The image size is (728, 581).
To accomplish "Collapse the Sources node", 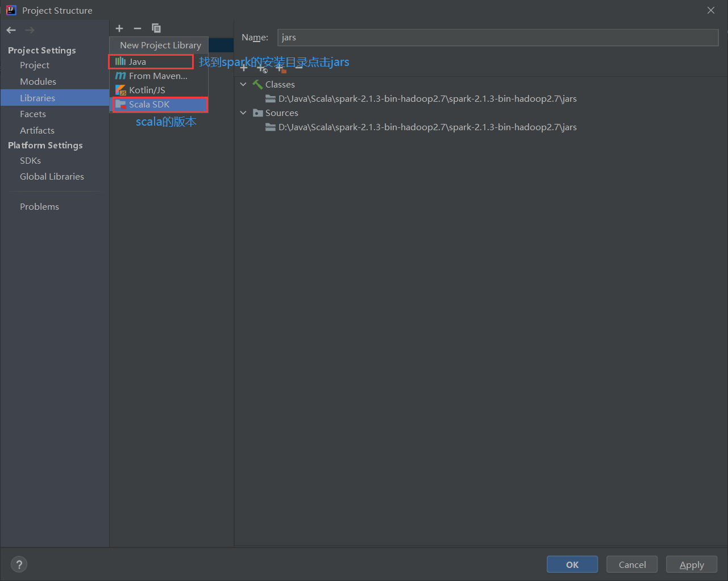I will (x=243, y=113).
